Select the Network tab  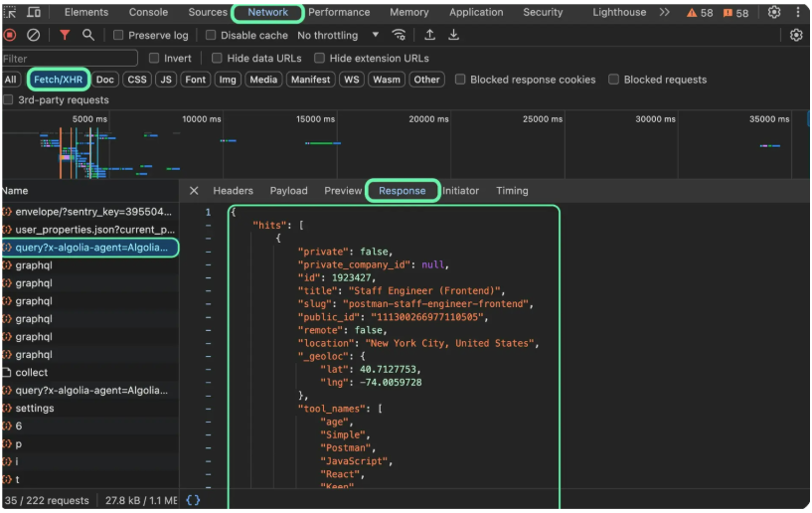click(x=267, y=13)
